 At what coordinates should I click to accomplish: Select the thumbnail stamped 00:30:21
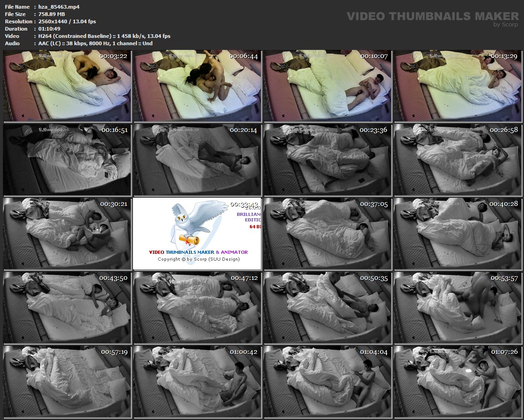(68, 234)
